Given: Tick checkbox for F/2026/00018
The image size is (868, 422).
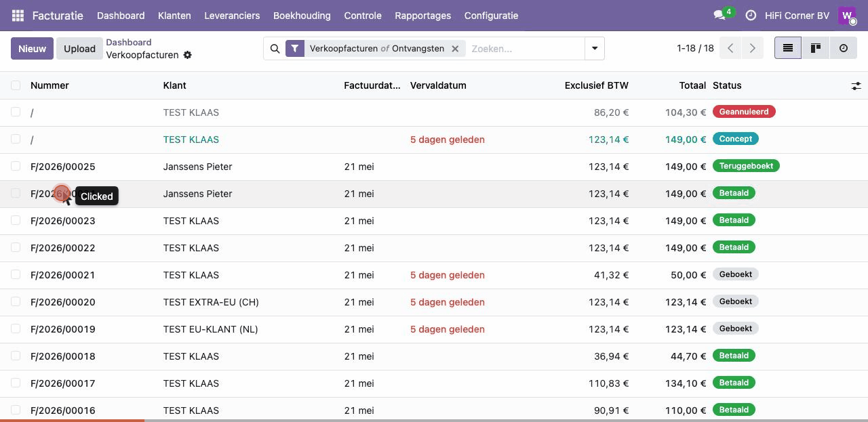Looking at the screenshot, I should click(16, 356).
